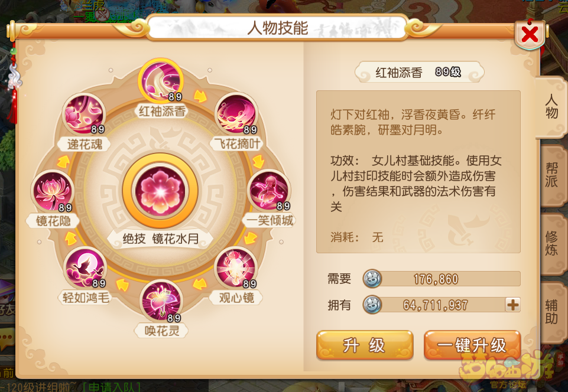568x392 pixels.
Task: Close the 人物技能 panel
Action: point(529,34)
